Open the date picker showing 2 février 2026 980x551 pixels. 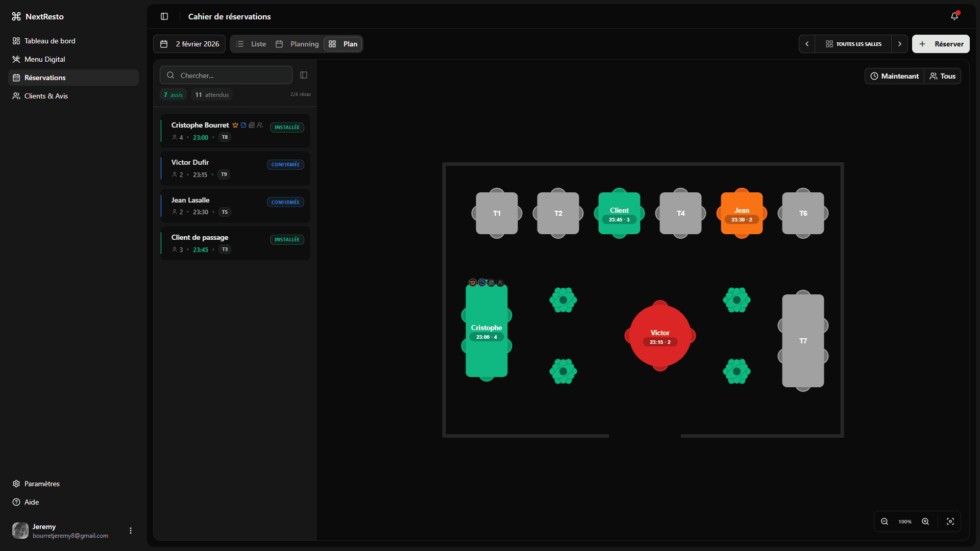pyautogui.click(x=189, y=44)
